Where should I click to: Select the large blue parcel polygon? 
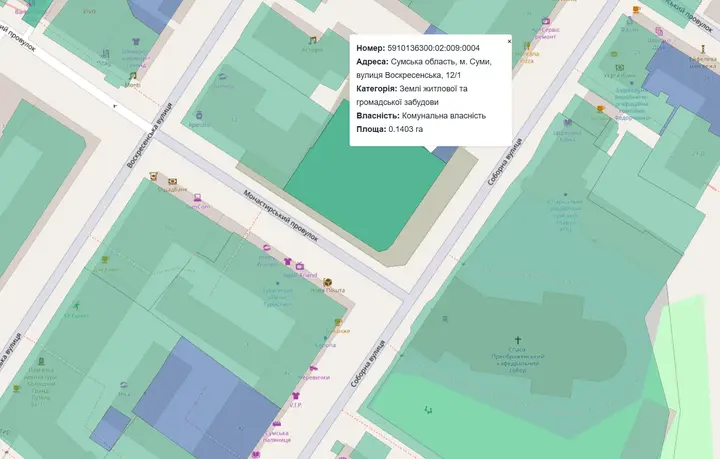pos(207,399)
